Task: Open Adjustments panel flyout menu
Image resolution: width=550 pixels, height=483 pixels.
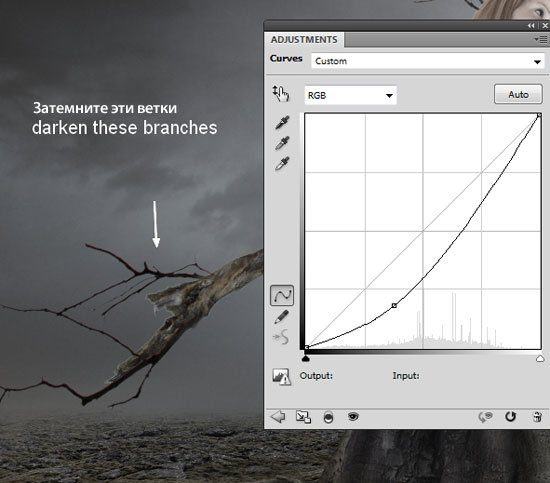Action: point(542,40)
